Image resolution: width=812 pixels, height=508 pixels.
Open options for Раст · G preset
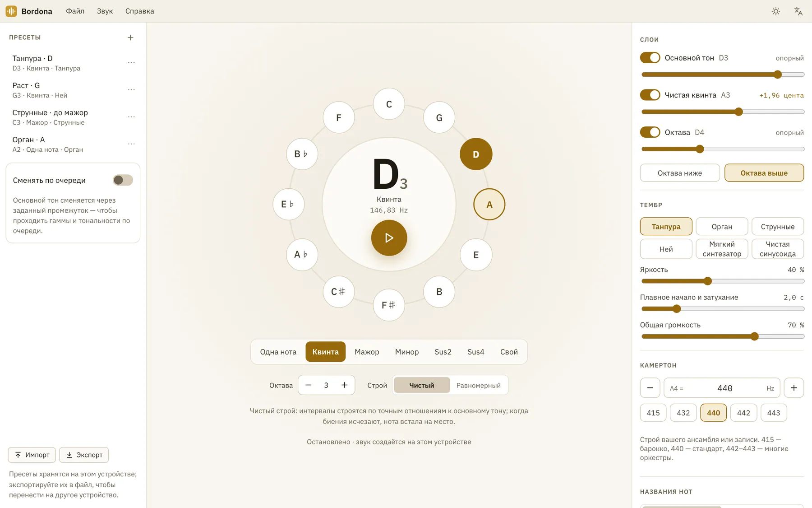click(x=131, y=90)
